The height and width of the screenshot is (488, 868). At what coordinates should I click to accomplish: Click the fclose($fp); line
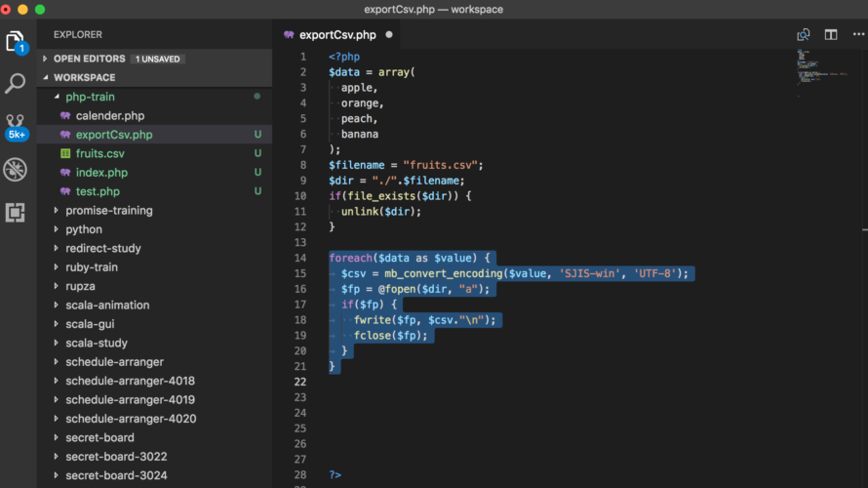(x=391, y=336)
